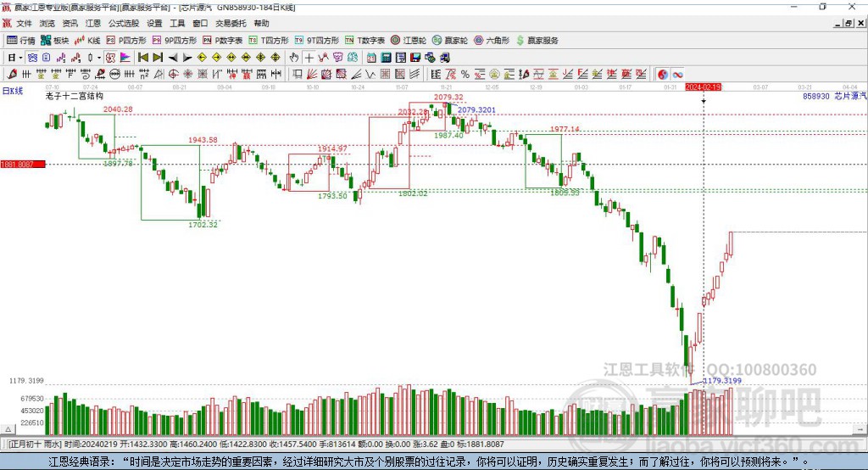Open the 江恩 menu

(93, 23)
